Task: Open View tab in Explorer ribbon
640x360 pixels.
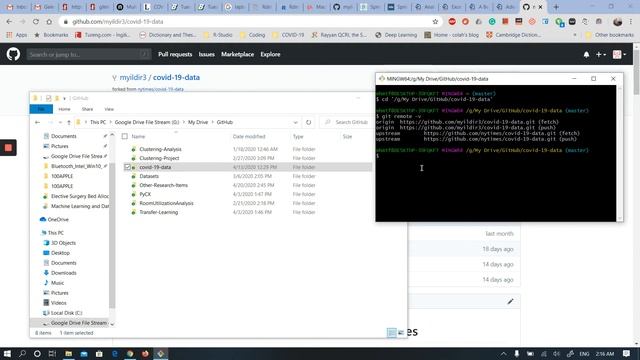Action: (109, 109)
